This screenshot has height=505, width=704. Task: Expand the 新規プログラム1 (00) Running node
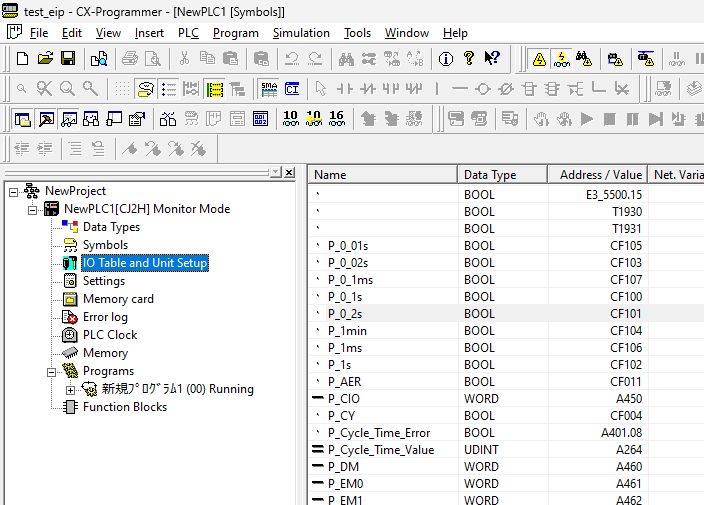70,390
